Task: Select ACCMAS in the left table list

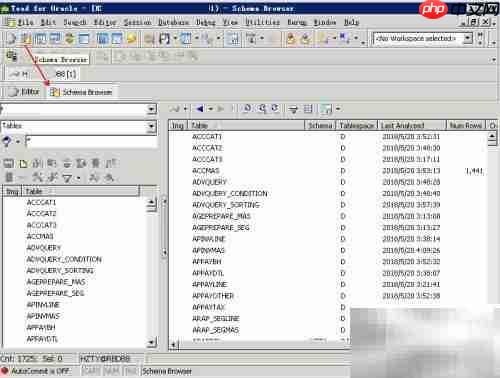Action: (x=40, y=236)
